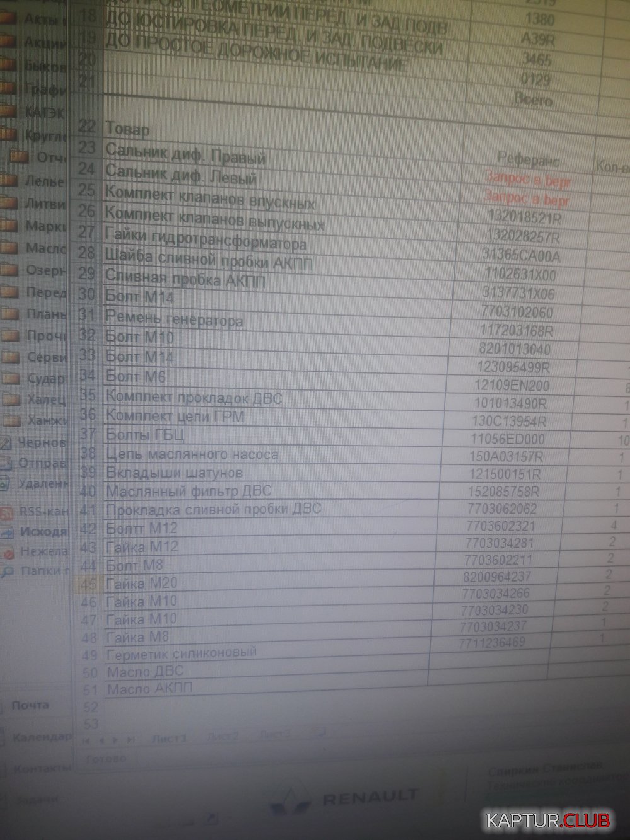This screenshot has height=840, width=630.
Task: Click the КАТЭК folder icon
Action: pyautogui.click(x=8, y=112)
